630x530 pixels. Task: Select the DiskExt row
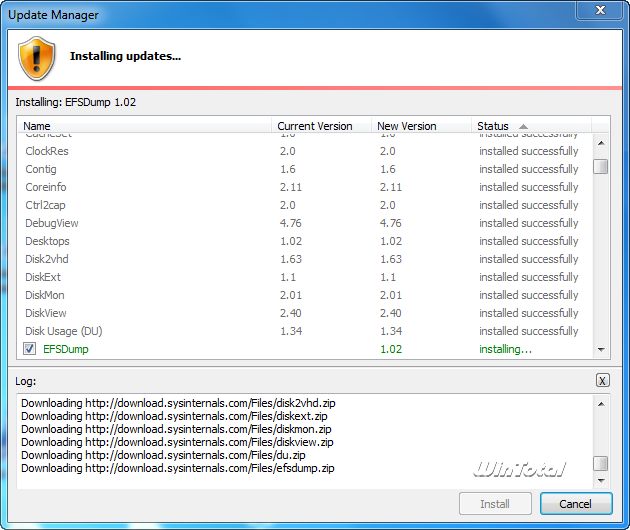click(x=305, y=277)
